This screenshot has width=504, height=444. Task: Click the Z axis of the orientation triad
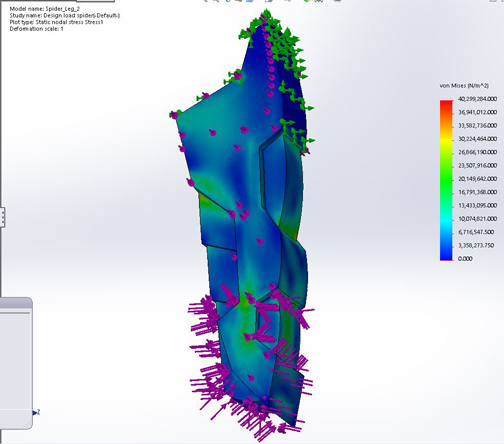36,413
